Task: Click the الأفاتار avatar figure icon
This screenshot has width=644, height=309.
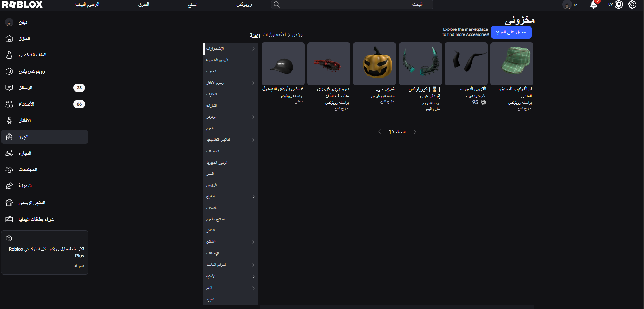Action: pyautogui.click(x=9, y=121)
